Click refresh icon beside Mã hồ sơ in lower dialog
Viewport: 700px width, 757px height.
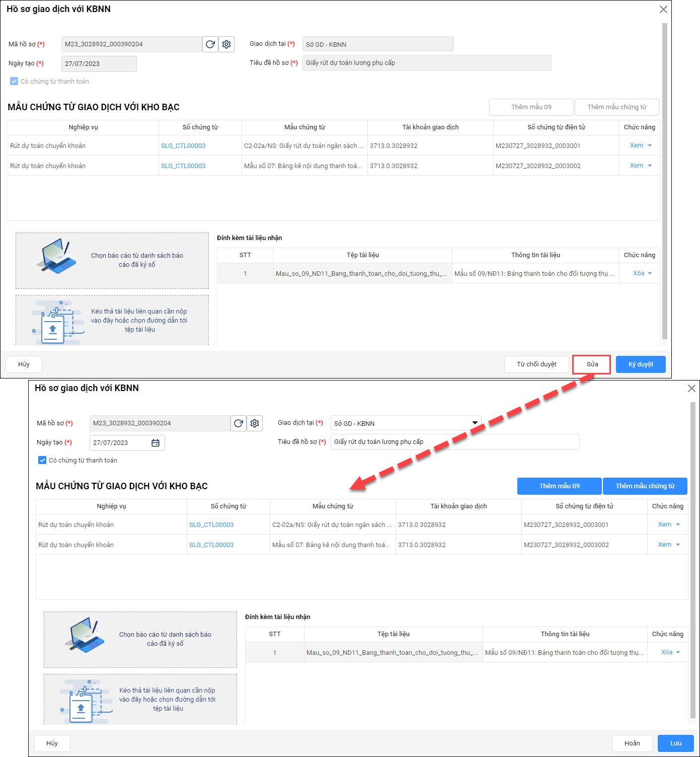pos(239,423)
